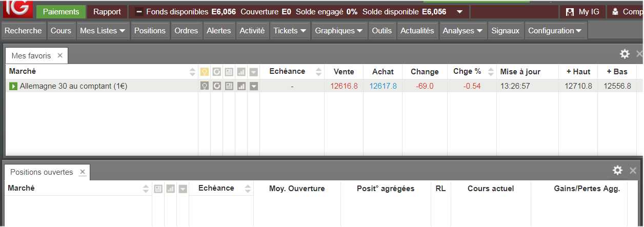Click low value 12556.8
This screenshot has height=227, width=644.
(x=617, y=86)
